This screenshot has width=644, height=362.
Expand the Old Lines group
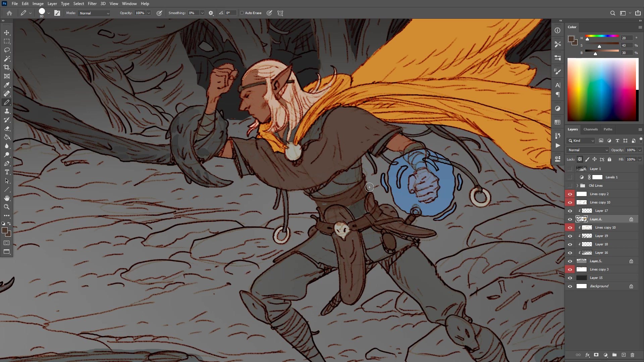click(x=577, y=186)
